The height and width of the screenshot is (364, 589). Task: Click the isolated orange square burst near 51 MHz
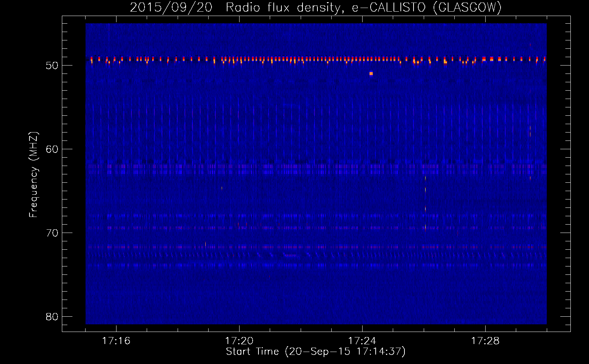pos(371,74)
